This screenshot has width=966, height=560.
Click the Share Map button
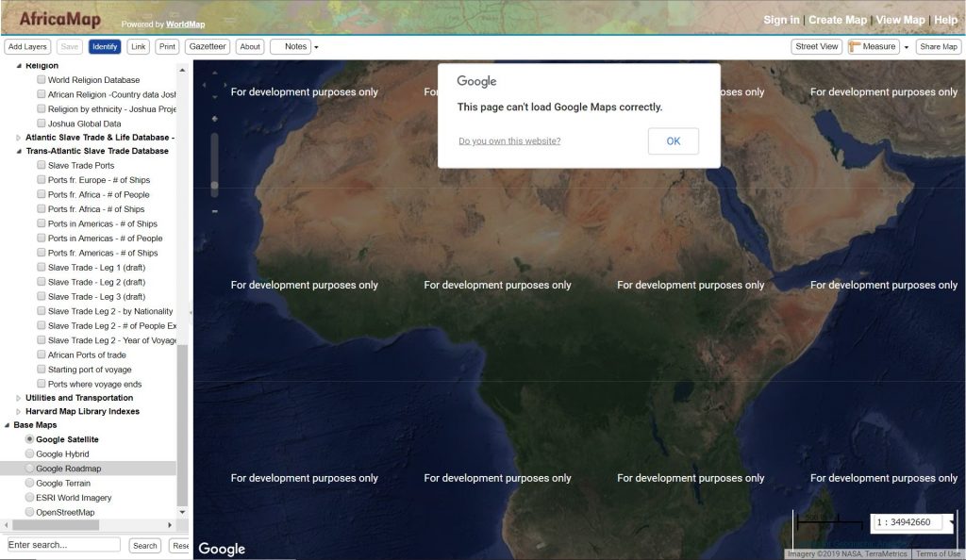(939, 47)
